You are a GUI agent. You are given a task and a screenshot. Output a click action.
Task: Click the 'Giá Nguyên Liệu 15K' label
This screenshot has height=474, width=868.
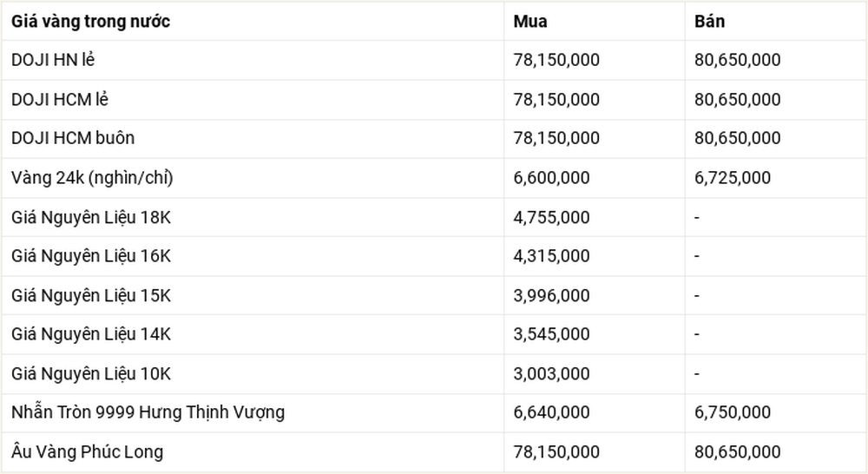[91, 296]
